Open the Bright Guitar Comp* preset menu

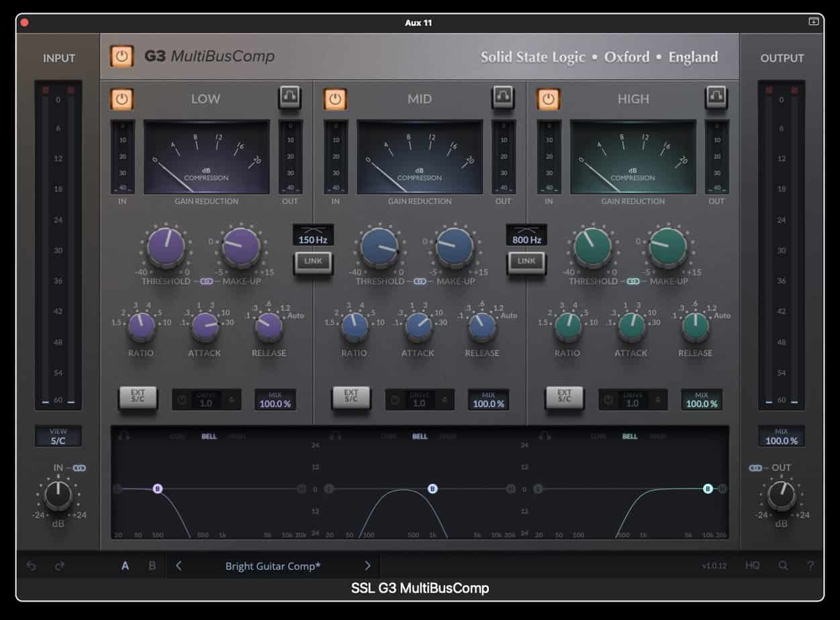273,566
